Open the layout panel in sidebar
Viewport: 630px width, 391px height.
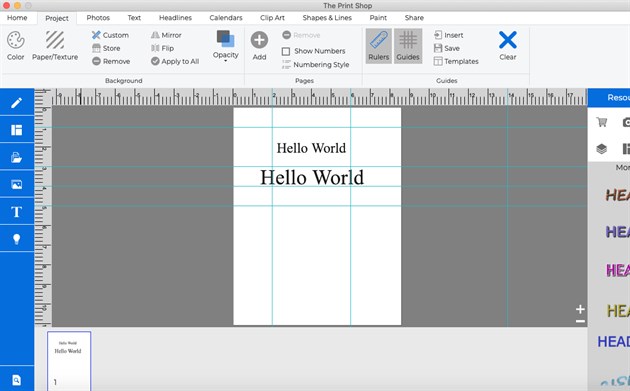point(16,130)
